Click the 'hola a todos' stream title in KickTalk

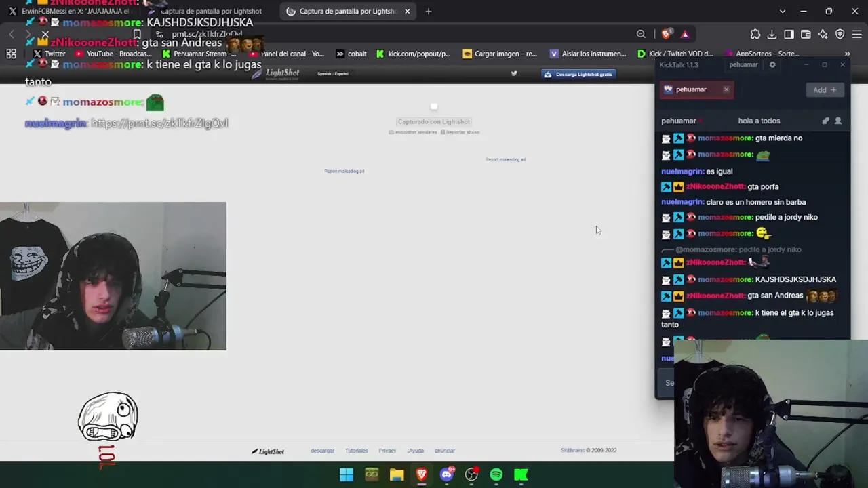coord(759,121)
